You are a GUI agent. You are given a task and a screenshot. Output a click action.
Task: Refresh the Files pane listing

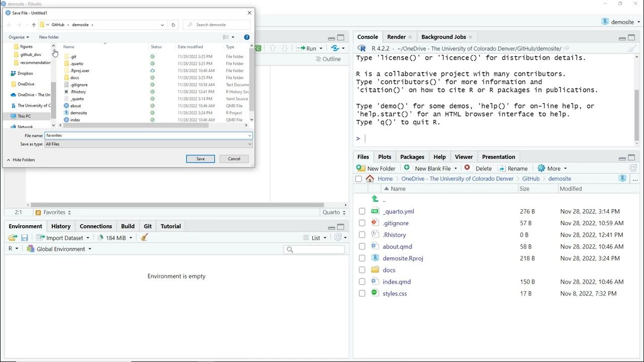click(x=633, y=168)
